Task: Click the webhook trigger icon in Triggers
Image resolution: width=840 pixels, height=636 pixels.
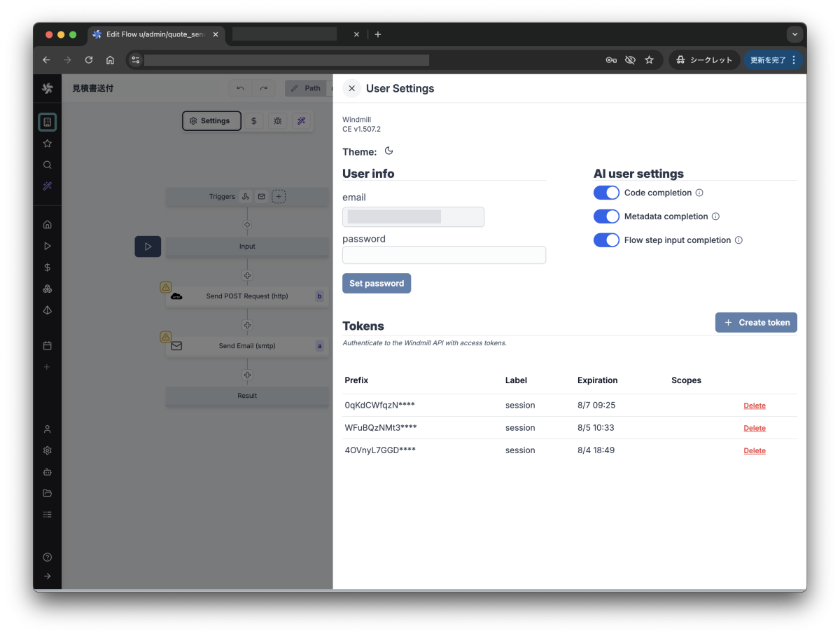Action: tap(246, 197)
